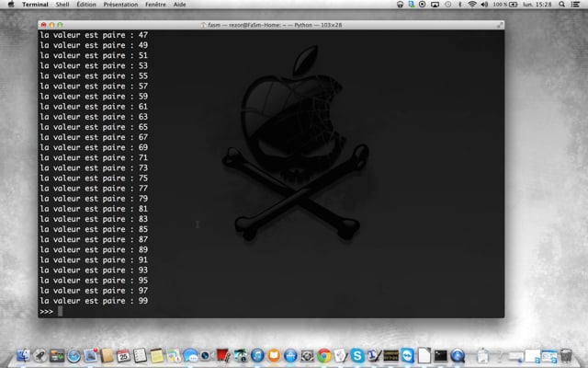Open the Shell menu

click(62, 5)
